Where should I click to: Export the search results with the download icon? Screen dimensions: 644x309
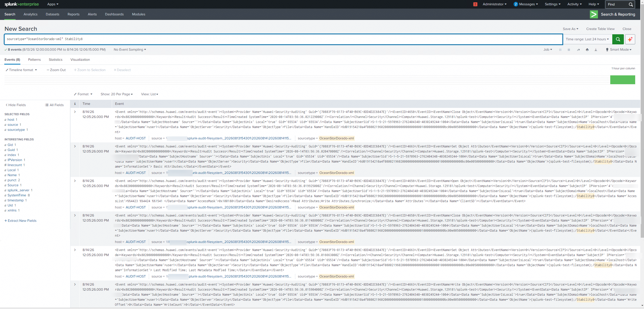pos(596,50)
